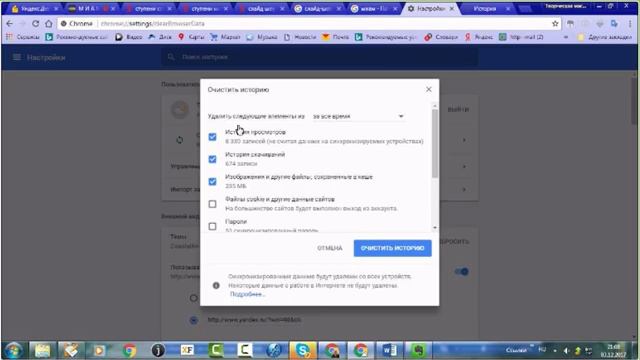This screenshot has height=360, width=640.
Task: Open the browser home page
Action: 49,24
